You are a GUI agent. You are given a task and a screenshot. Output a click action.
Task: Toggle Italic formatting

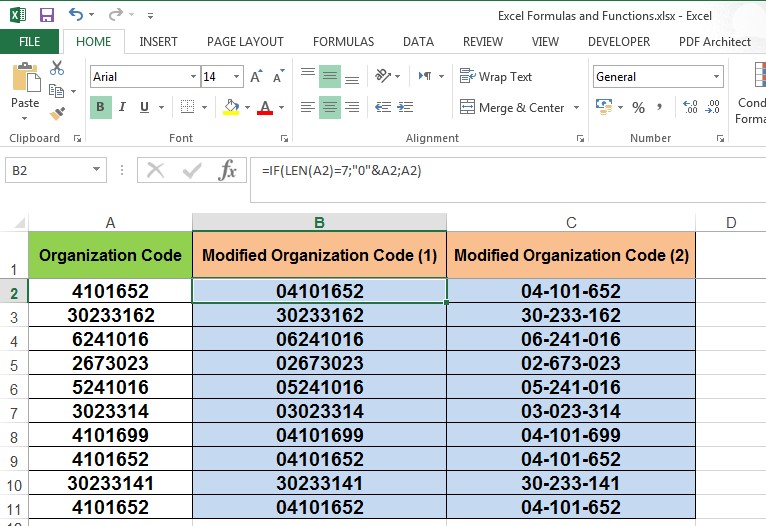tap(123, 108)
